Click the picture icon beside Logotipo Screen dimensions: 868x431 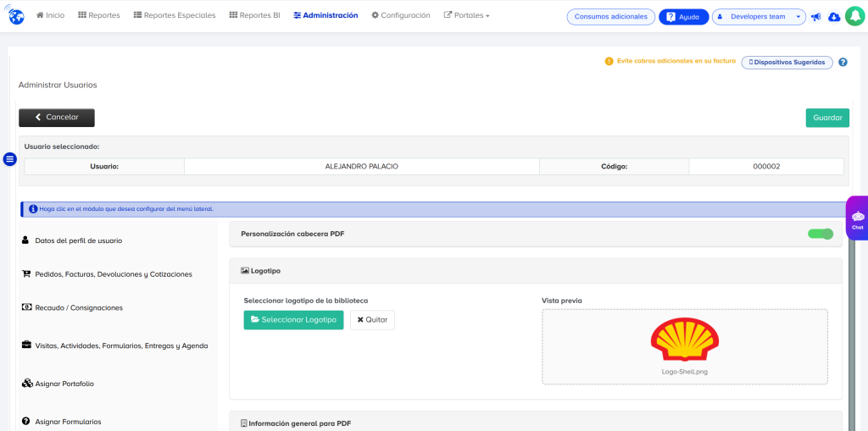(x=245, y=271)
